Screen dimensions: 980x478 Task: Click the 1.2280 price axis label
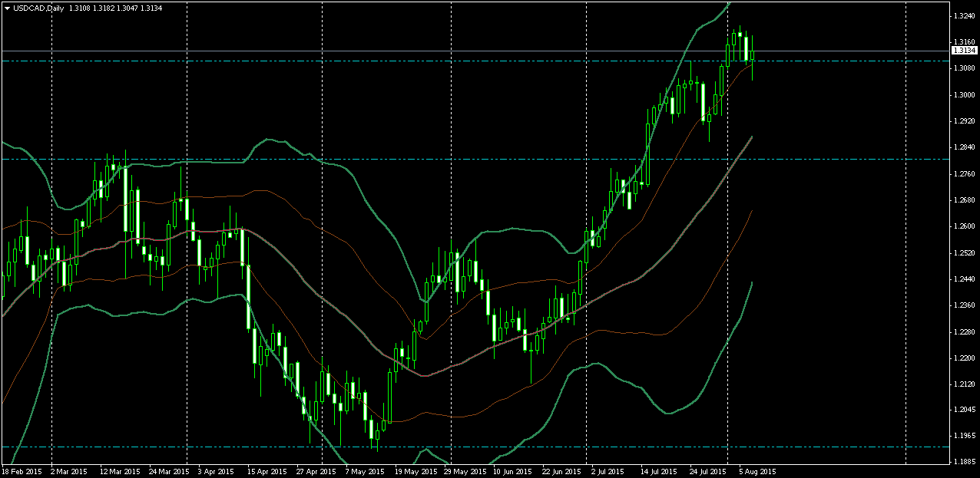(963, 332)
